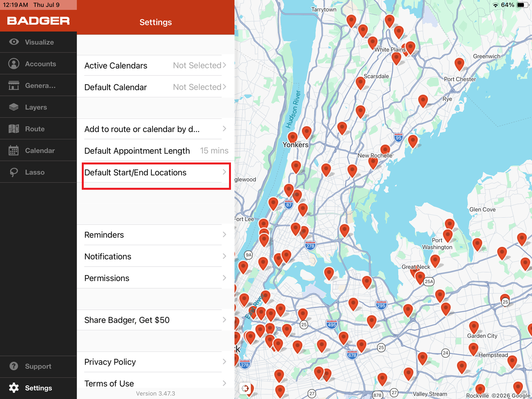Screen dimensions: 532x399
Task: Expand Add to route or calendar chevron
Action: [224, 129]
